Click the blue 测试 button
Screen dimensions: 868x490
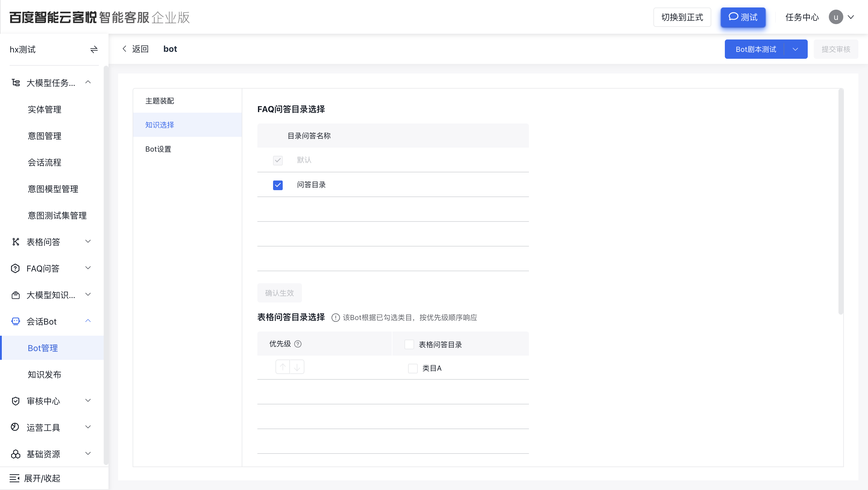click(x=743, y=17)
